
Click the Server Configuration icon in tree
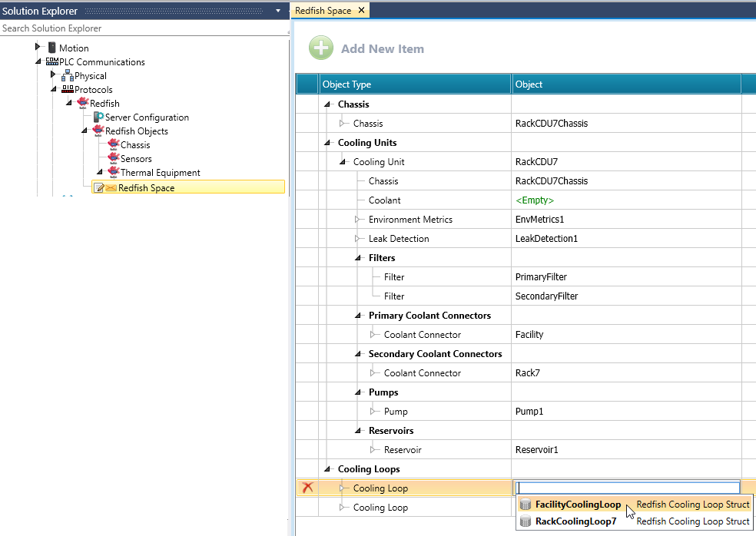(98, 117)
